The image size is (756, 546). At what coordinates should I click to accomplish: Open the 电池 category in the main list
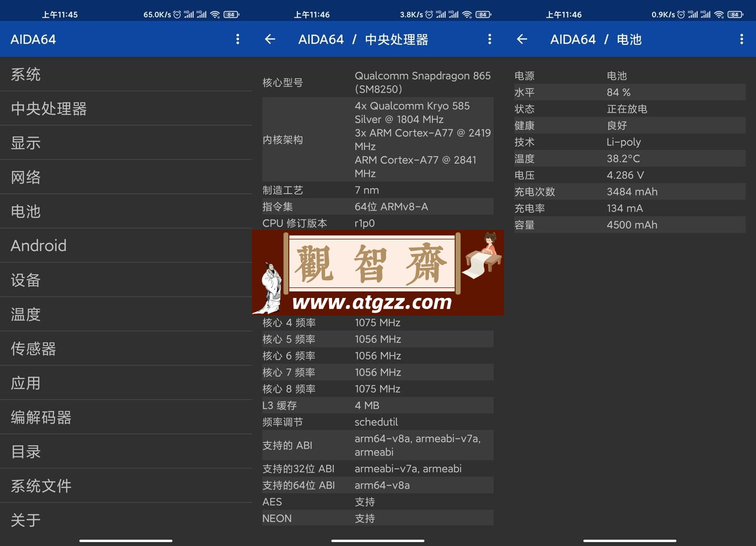(126, 212)
